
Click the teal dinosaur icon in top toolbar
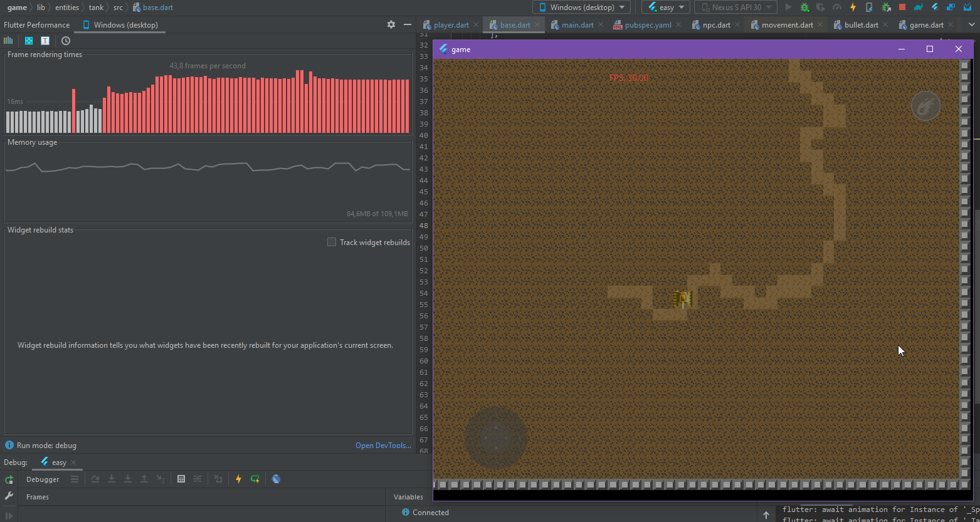[919, 8]
